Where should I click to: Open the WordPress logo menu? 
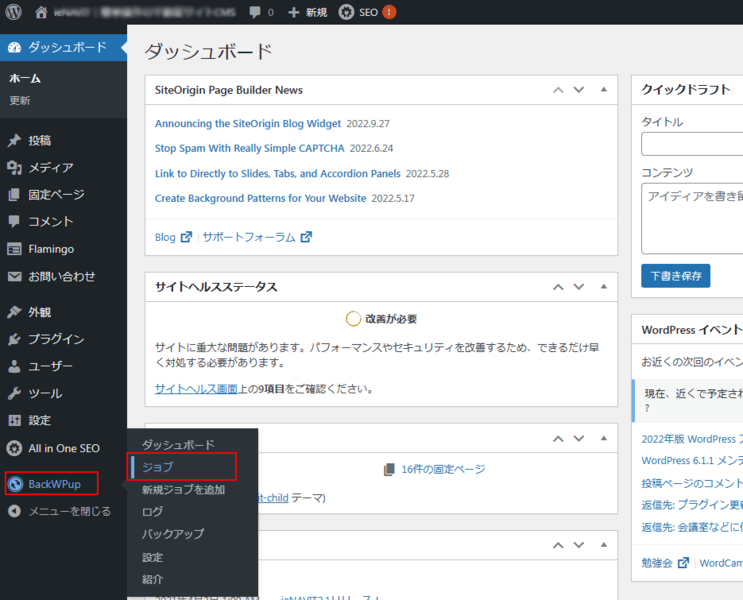(x=13, y=12)
